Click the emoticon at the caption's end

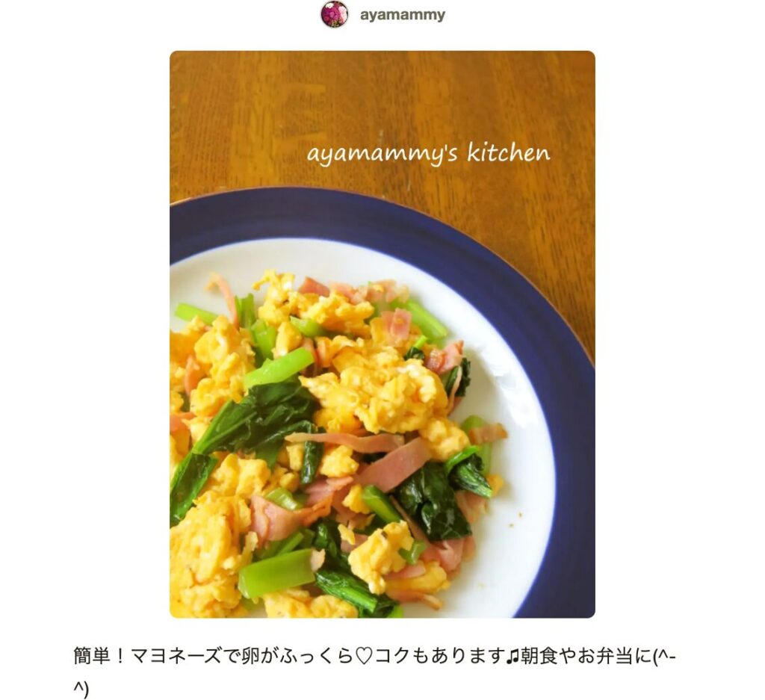[664, 656]
